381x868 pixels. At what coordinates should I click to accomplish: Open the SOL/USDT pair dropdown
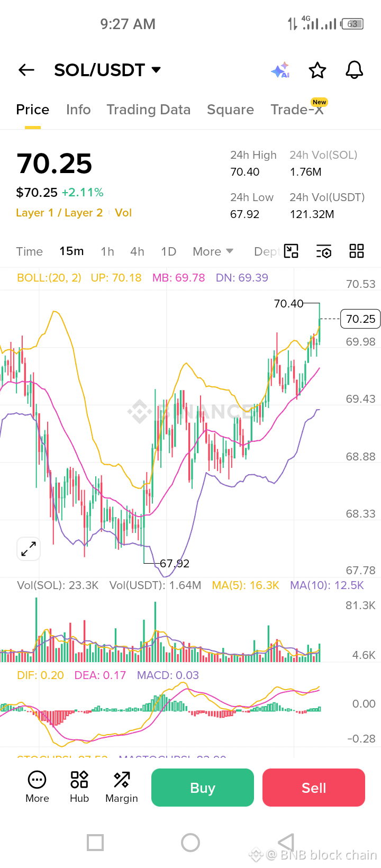pos(107,70)
